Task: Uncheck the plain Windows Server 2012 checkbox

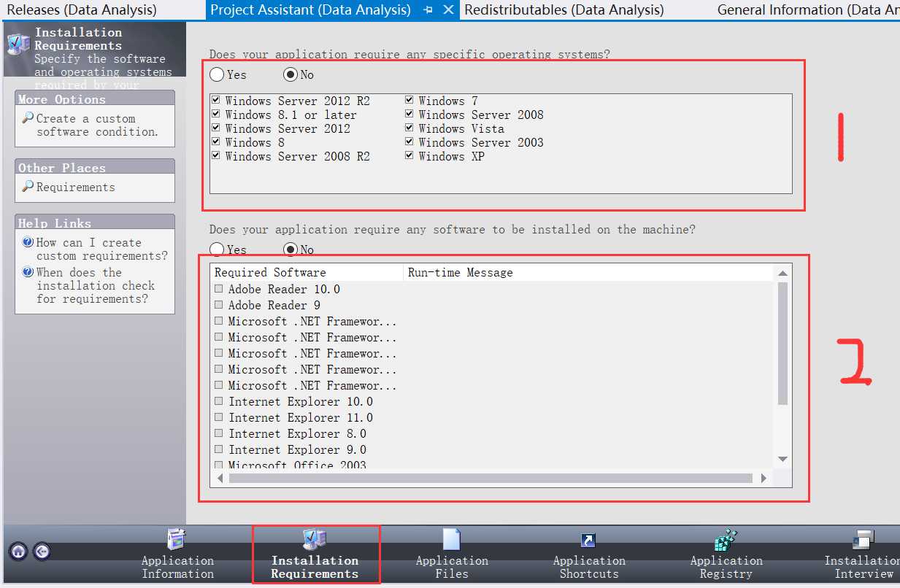Action: pyautogui.click(x=216, y=128)
